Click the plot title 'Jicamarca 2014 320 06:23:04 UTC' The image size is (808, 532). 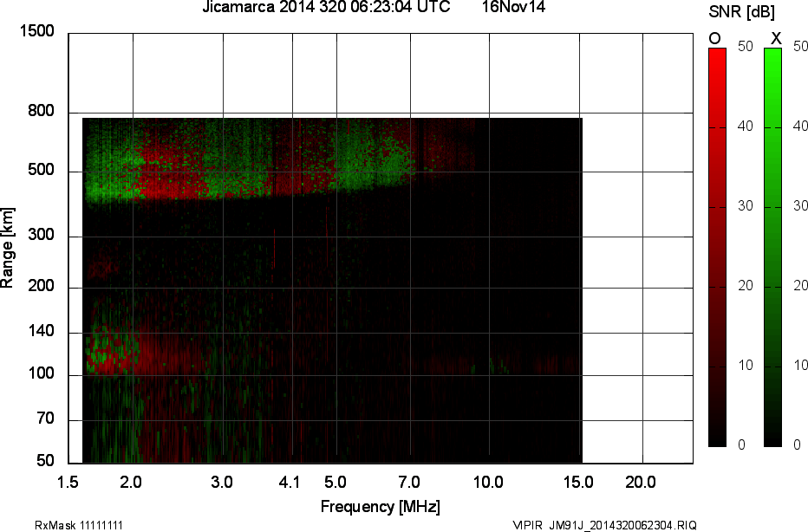coord(326,7)
